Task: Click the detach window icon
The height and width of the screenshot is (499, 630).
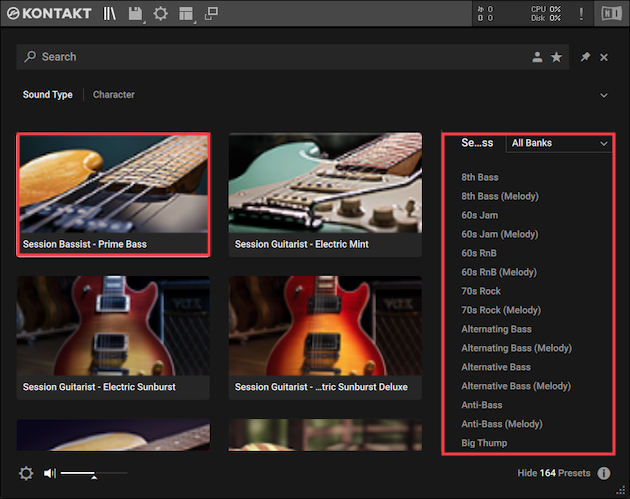Action: coord(211,14)
